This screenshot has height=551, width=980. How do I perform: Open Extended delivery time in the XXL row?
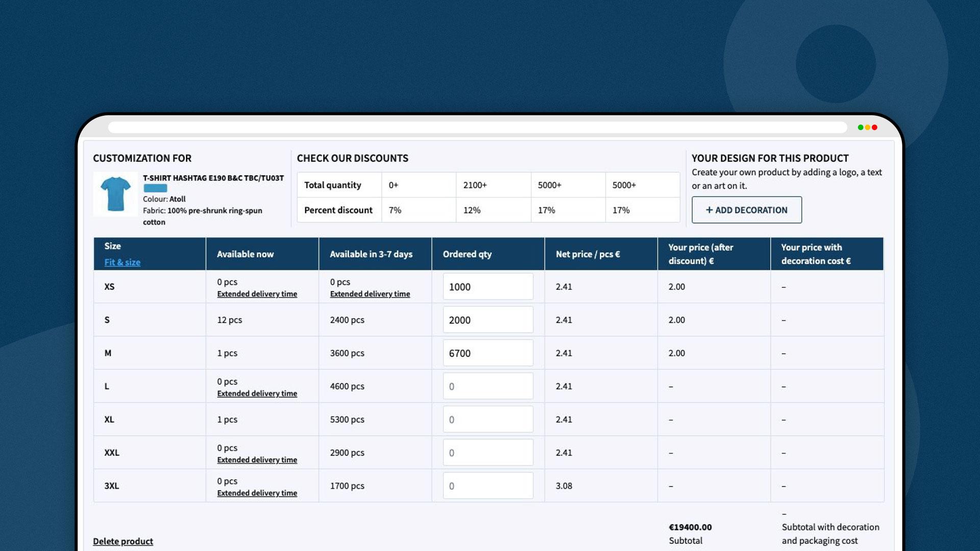pos(257,460)
